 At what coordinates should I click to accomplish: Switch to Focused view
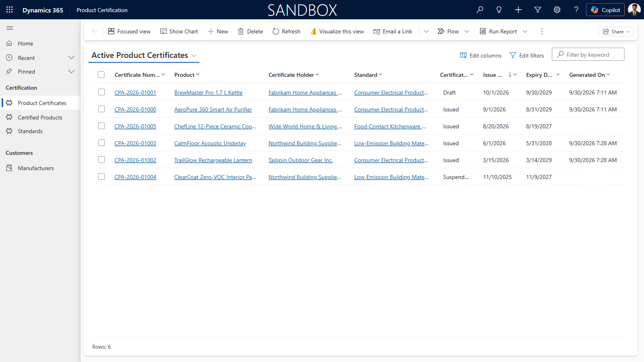coord(129,31)
